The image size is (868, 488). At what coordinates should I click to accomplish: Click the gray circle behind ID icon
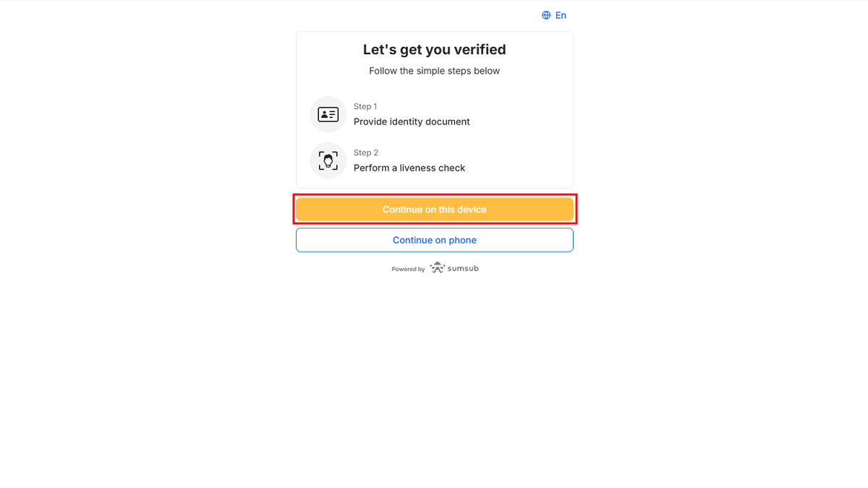click(x=328, y=114)
